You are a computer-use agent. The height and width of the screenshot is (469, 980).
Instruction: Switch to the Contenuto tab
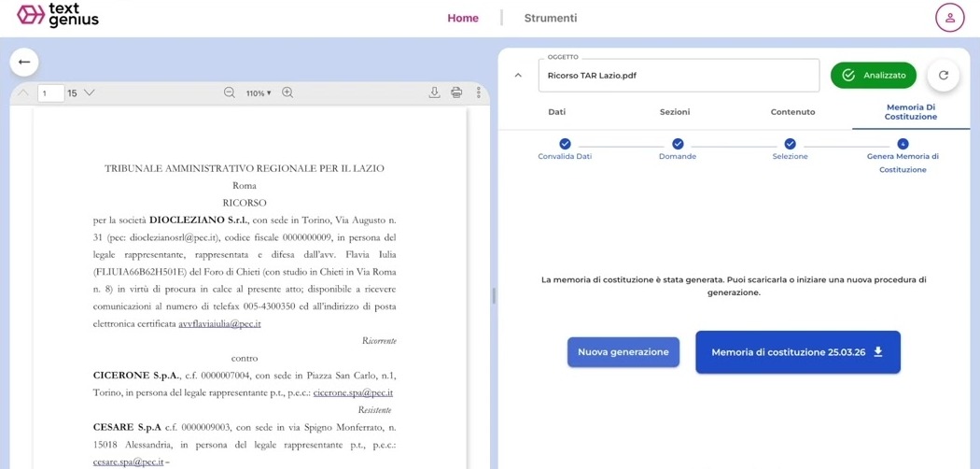click(792, 112)
